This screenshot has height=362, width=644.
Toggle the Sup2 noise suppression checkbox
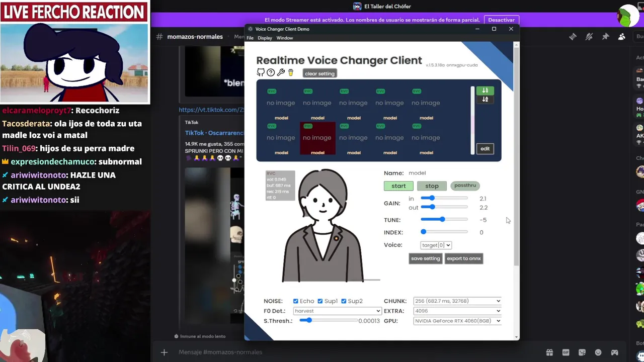(344, 301)
